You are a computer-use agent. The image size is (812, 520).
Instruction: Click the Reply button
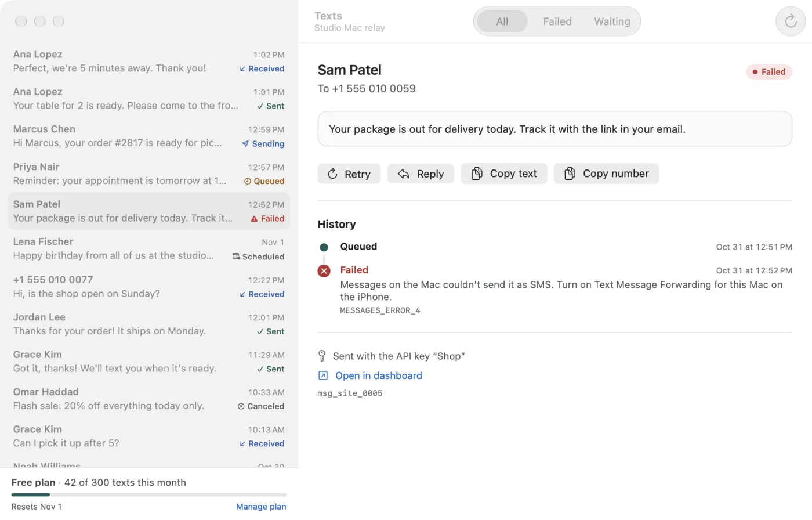(420, 174)
